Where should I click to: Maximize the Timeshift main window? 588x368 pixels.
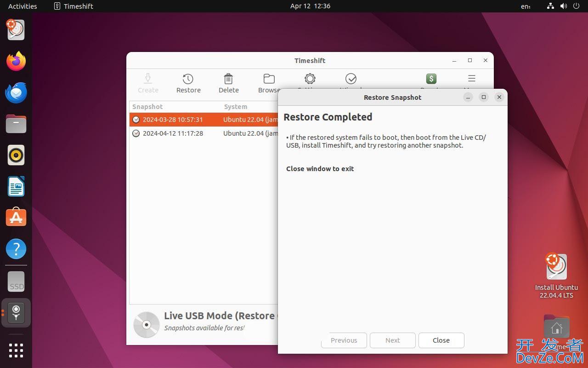click(x=470, y=60)
